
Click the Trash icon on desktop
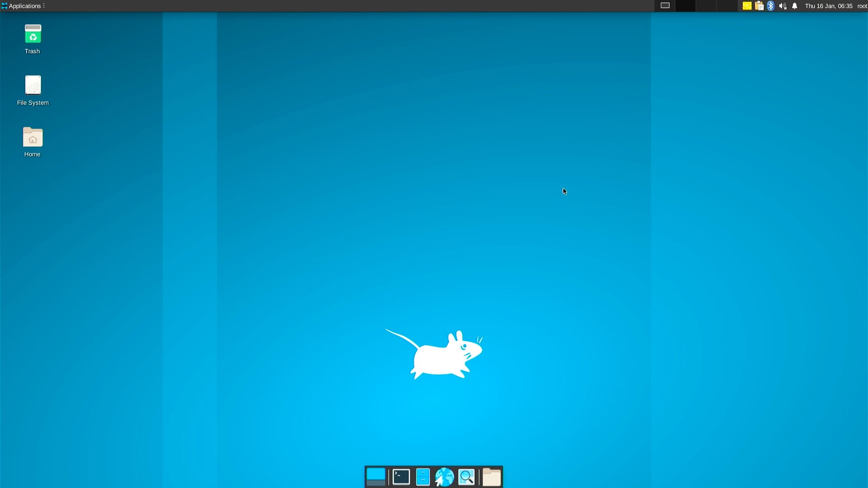pos(32,38)
